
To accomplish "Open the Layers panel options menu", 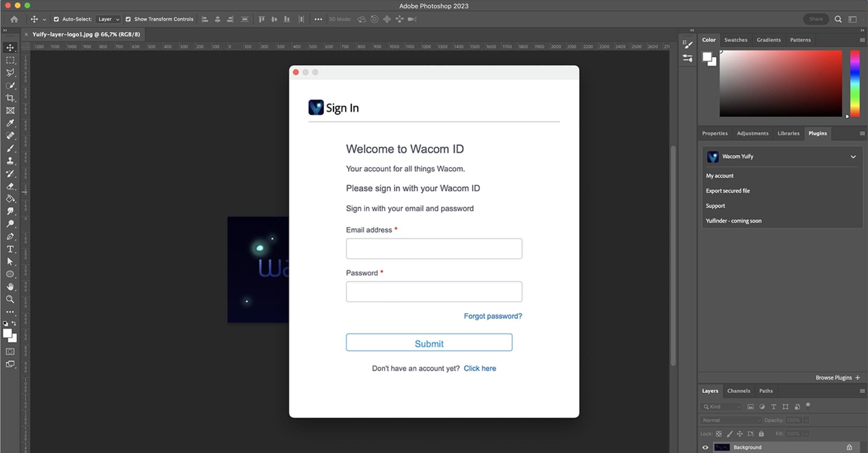I will (862, 391).
